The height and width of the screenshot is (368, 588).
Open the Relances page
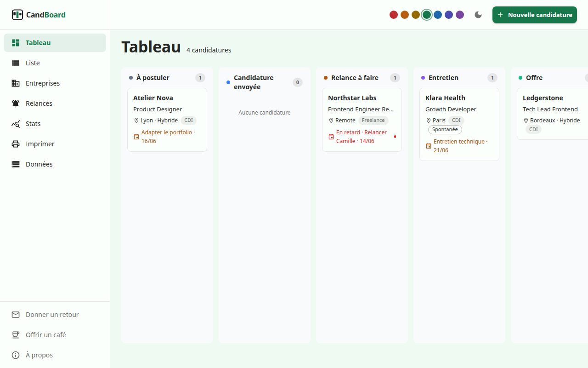(55, 103)
